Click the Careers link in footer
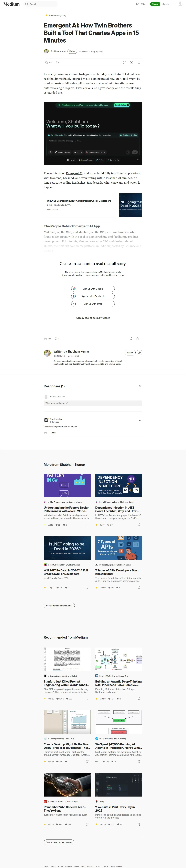 [69, 866]
